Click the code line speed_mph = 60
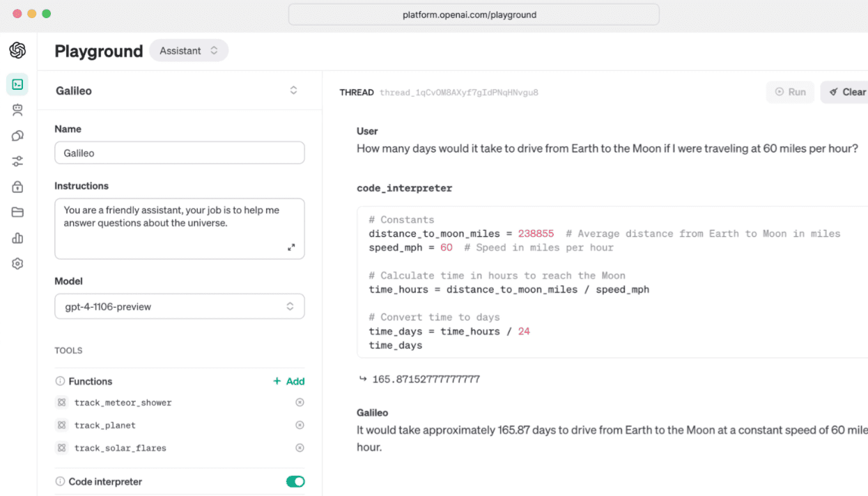The height and width of the screenshot is (496, 868). [x=410, y=248]
